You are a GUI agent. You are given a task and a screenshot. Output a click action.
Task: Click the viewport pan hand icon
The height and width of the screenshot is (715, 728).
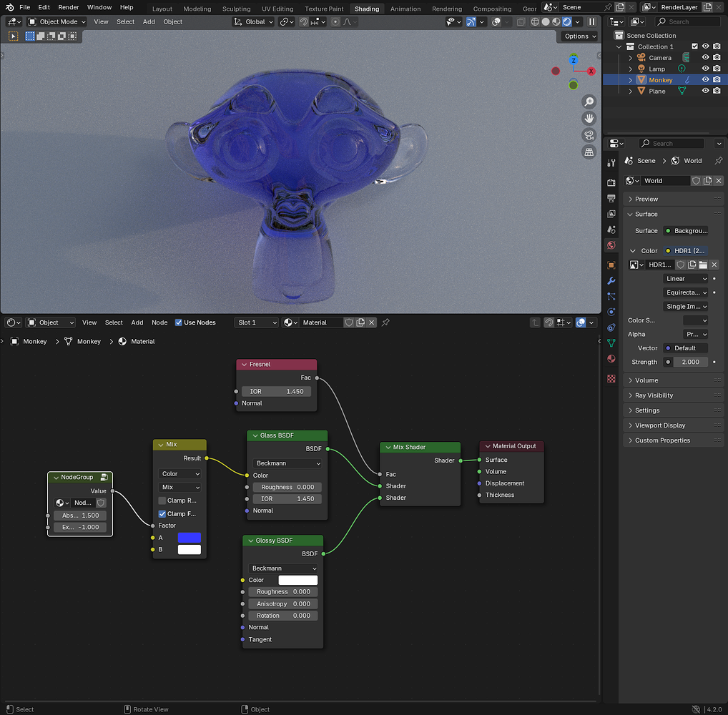(589, 119)
